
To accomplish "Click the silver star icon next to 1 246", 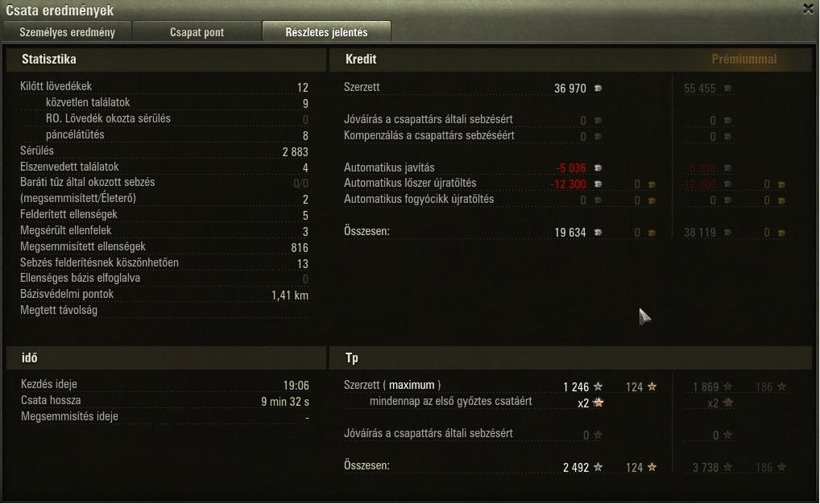I will (x=598, y=386).
